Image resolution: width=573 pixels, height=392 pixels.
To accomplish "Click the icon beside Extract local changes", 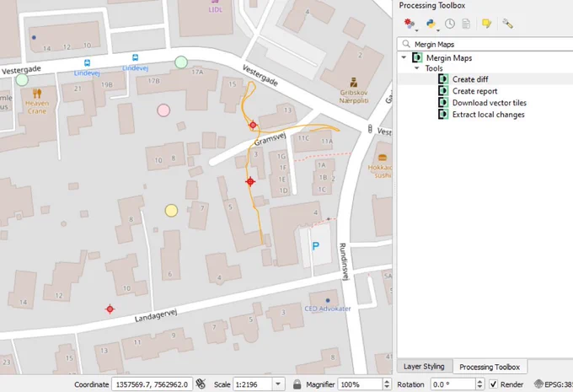I will [x=443, y=114].
